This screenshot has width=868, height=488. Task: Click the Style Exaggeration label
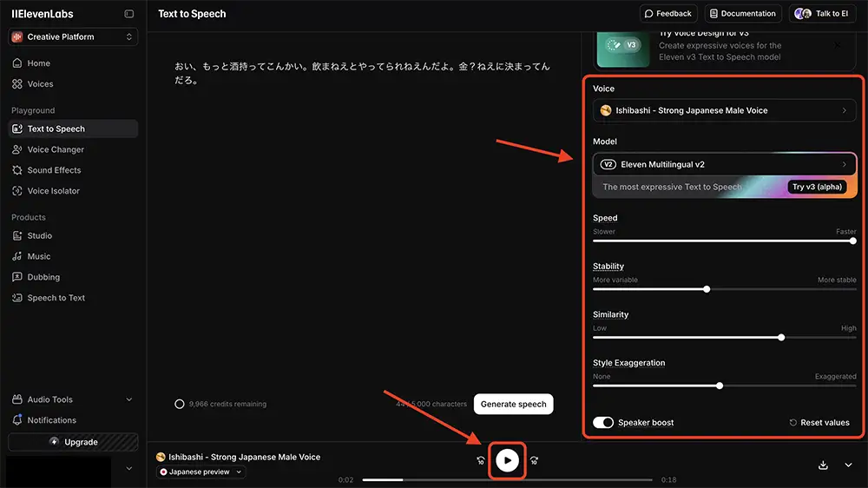(x=628, y=363)
